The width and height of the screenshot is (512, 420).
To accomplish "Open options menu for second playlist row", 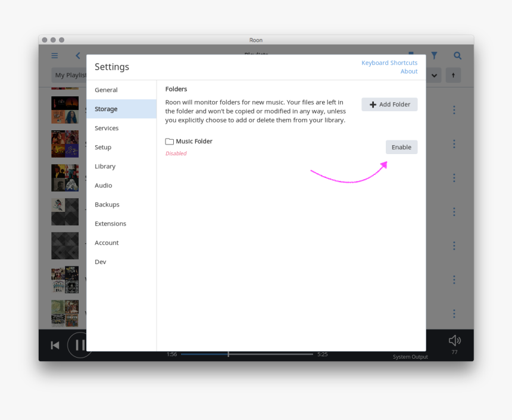I will [454, 144].
